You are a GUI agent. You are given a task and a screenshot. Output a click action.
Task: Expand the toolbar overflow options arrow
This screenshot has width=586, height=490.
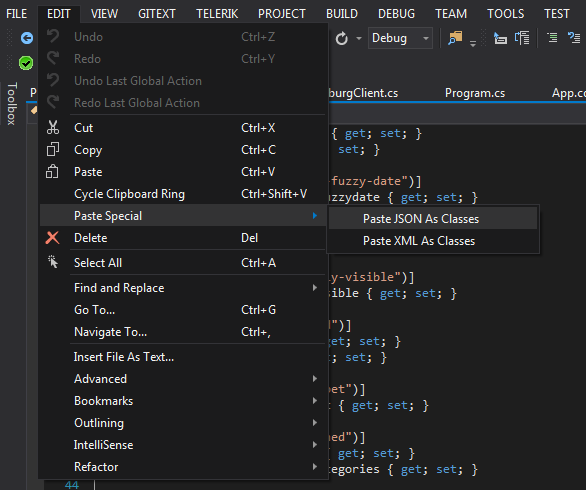[x=473, y=43]
